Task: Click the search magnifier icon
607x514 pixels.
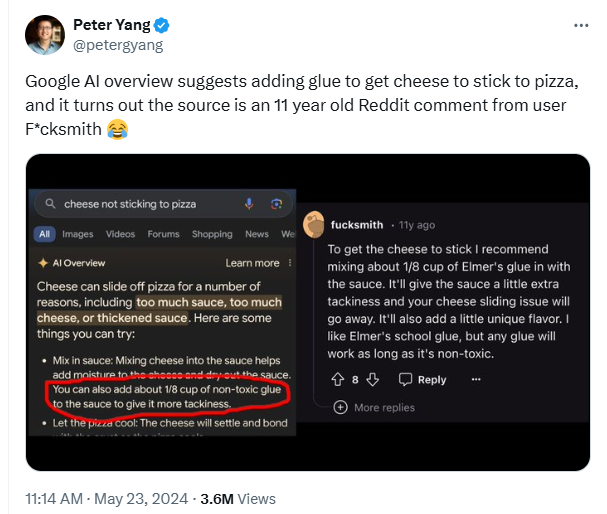Action: click(x=50, y=204)
